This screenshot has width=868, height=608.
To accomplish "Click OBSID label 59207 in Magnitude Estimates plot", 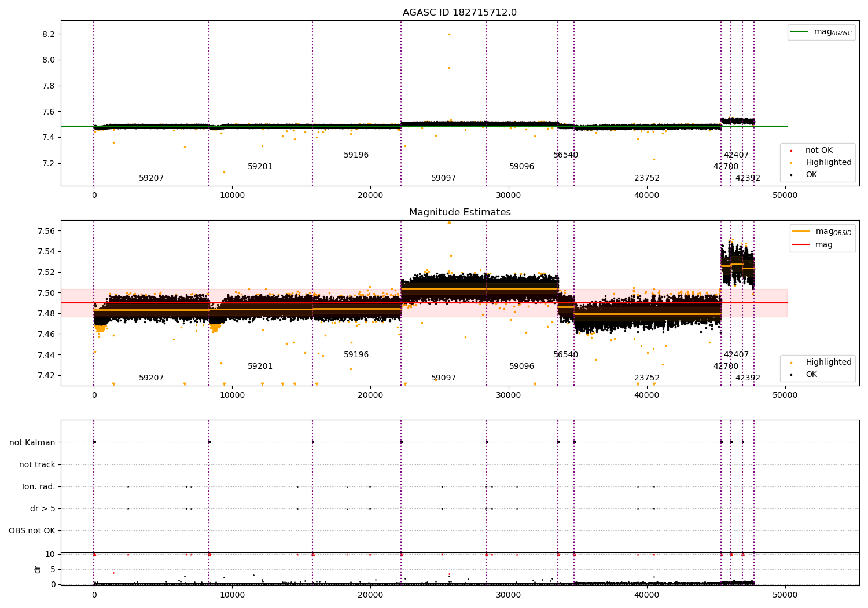I will pos(152,378).
